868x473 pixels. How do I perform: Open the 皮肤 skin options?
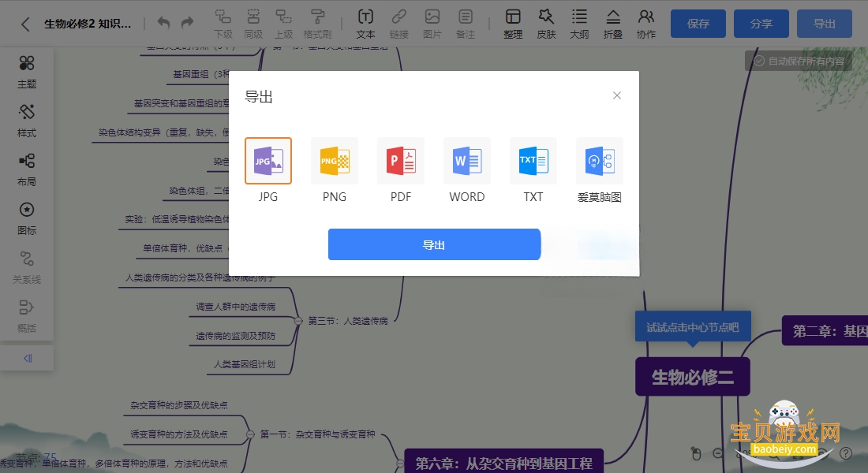pos(546,24)
